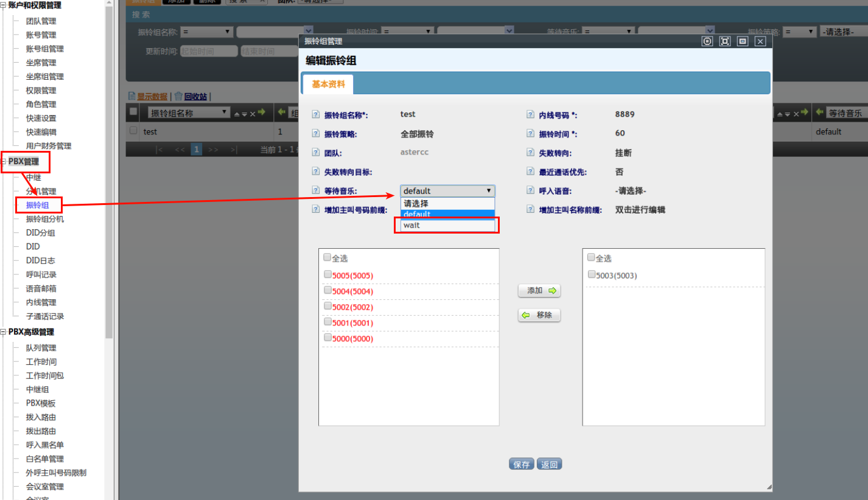868x500 pixels.
Task: Open 队列管理 under PBX高级管理
Action: (x=41, y=348)
